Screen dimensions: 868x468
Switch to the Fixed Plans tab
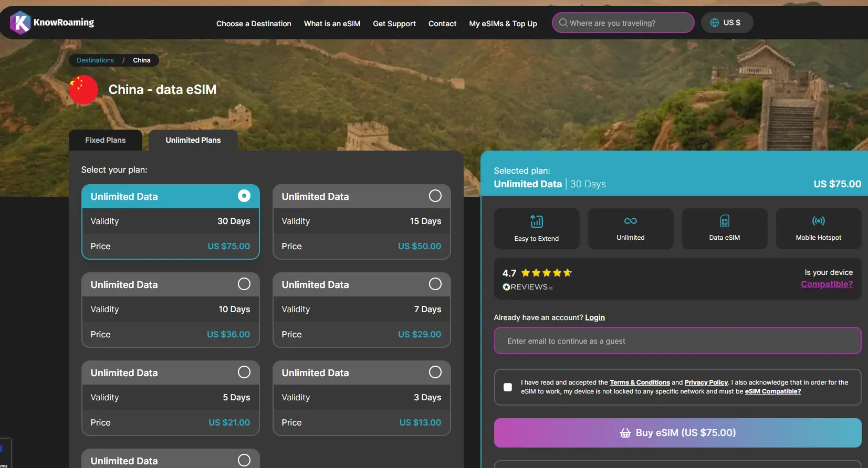point(106,140)
